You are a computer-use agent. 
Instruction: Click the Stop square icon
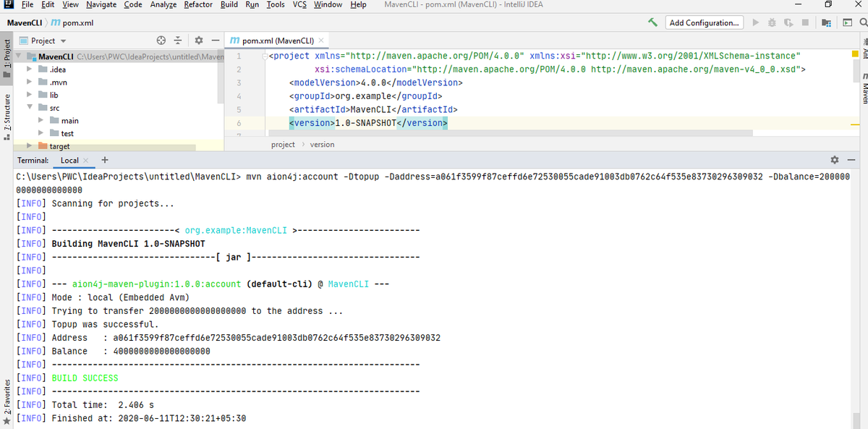pyautogui.click(x=804, y=22)
